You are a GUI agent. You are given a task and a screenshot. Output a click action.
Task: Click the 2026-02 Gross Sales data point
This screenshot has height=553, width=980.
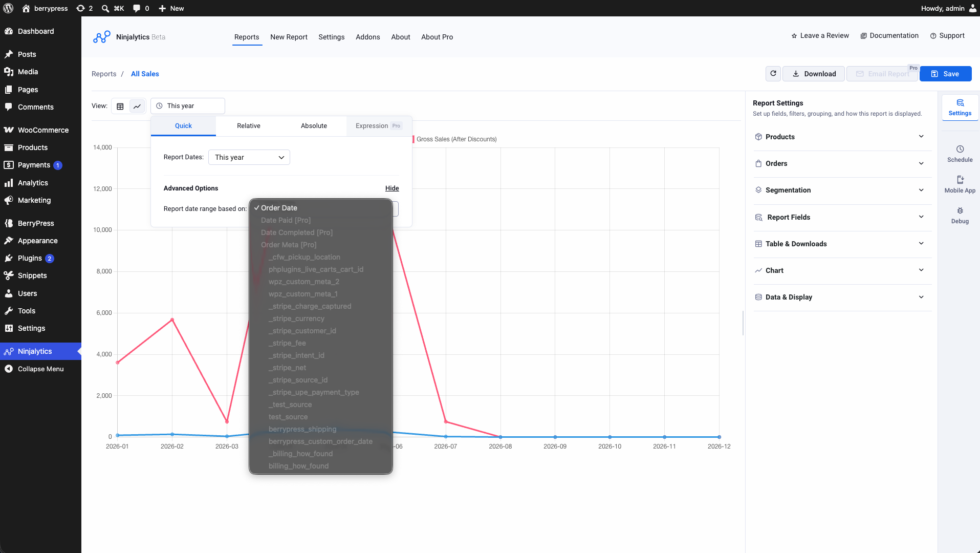[172, 320]
